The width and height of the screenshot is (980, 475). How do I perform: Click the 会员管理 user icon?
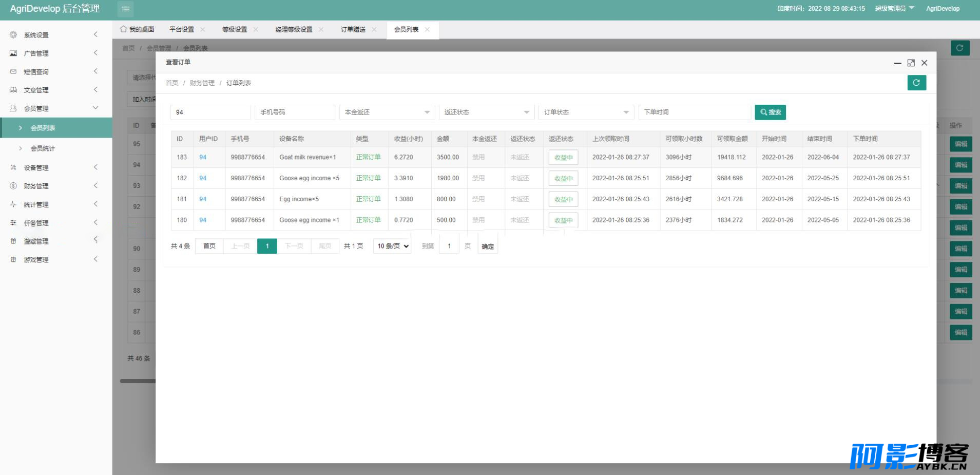point(13,108)
